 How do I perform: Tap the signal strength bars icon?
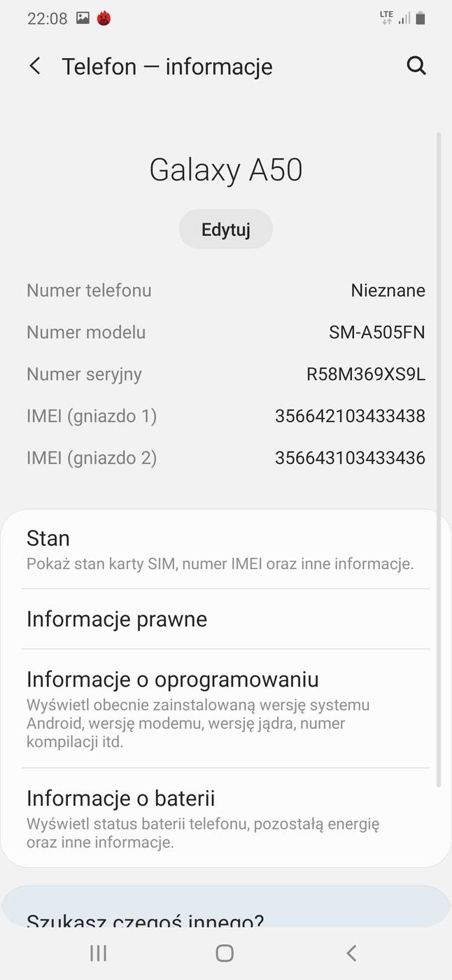pos(404,19)
